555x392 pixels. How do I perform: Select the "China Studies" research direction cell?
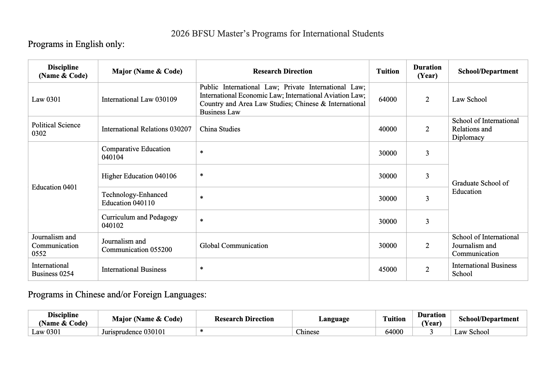(x=220, y=129)
